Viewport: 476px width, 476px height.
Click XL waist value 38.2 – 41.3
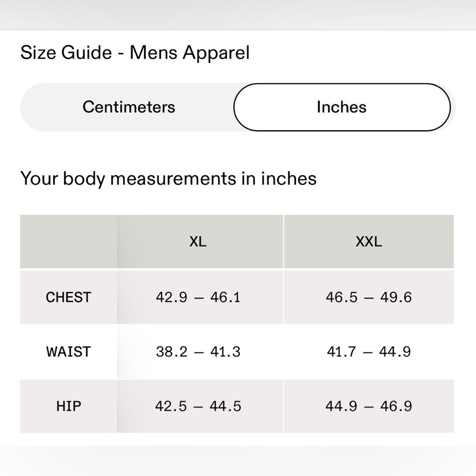(198, 352)
